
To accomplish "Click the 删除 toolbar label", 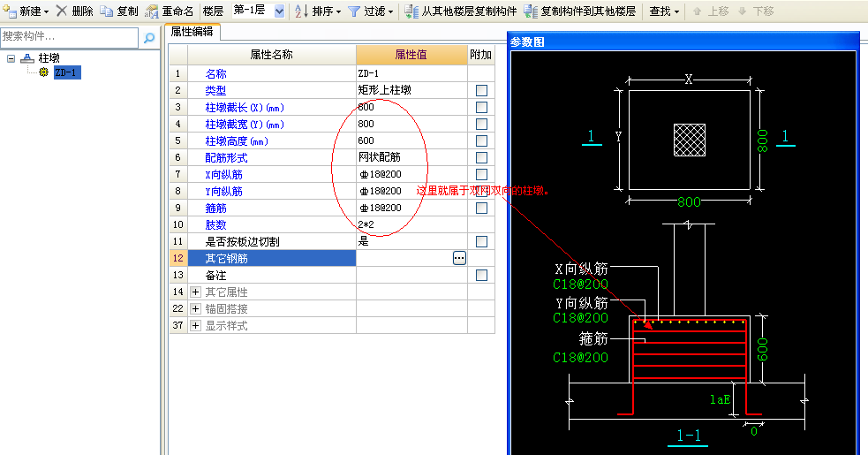I will pyautogui.click(x=82, y=11).
